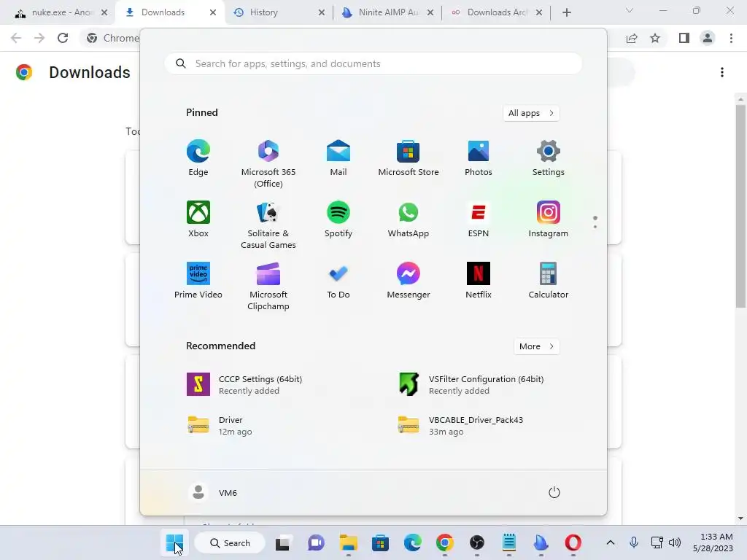Screen dimensions: 747x560
Task: Launch the ESPN app
Action: pos(479,219)
